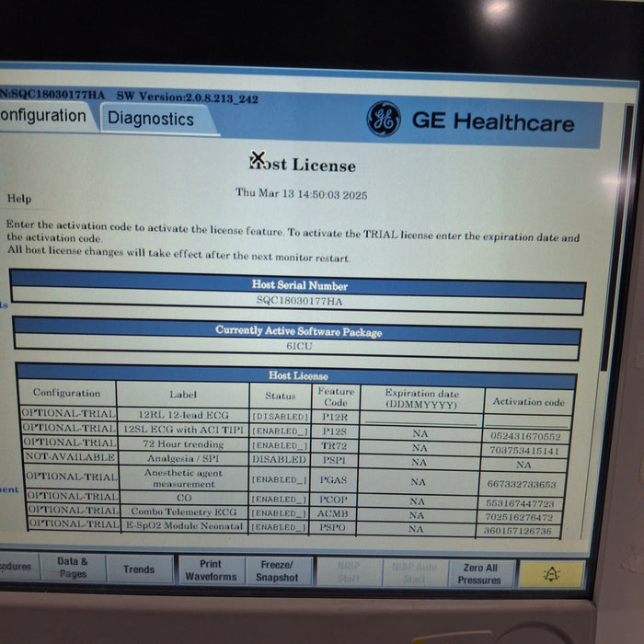Viewport: 644px width, 644px height.
Task: Click label Anesthetic agent measurement
Action: click(184, 478)
